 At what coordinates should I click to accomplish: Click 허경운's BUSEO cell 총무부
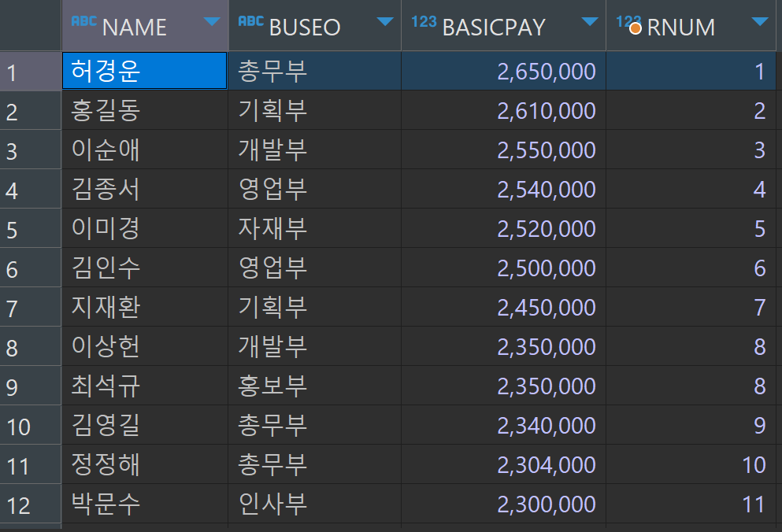(x=315, y=72)
